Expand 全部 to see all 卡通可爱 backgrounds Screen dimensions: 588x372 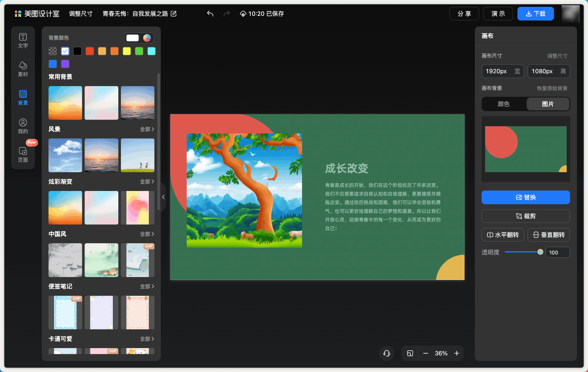point(147,339)
